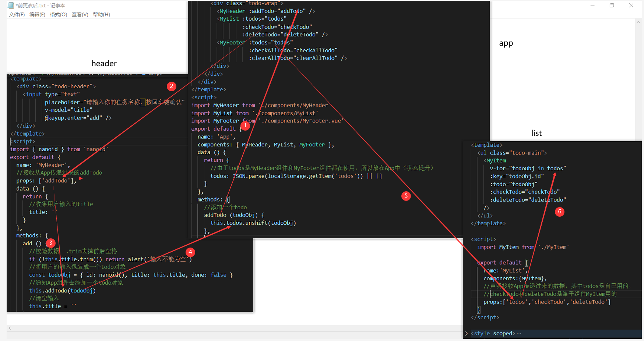Click the v-for="todoObj in todos" line

528,168
